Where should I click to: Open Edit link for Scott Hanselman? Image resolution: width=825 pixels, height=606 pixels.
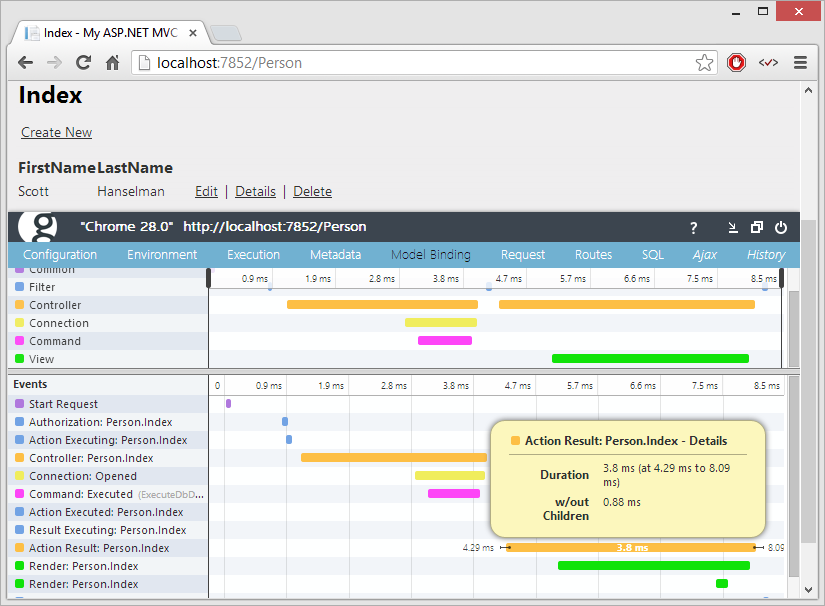point(206,192)
